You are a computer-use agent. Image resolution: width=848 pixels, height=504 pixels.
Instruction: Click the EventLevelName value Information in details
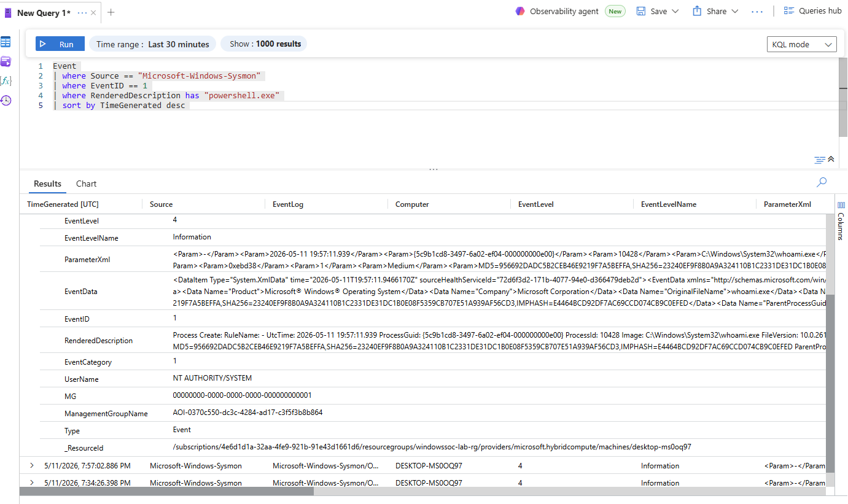click(x=192, y=237)
